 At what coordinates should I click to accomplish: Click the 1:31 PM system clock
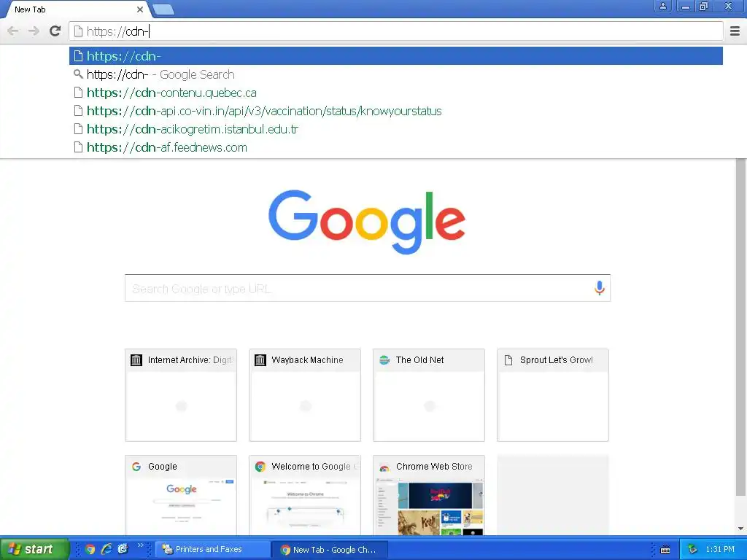click(x=720, y=549)
